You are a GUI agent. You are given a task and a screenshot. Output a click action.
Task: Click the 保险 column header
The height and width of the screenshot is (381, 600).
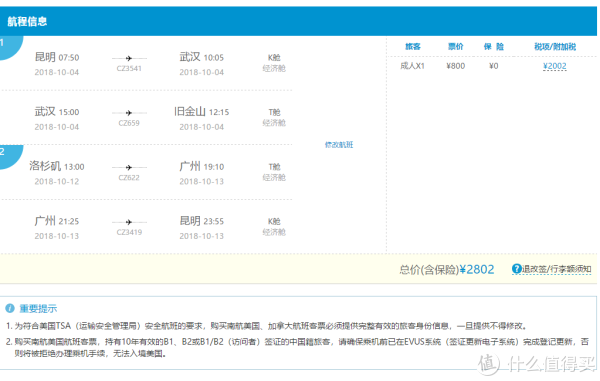pyautogui.click(x=494, y=47)
